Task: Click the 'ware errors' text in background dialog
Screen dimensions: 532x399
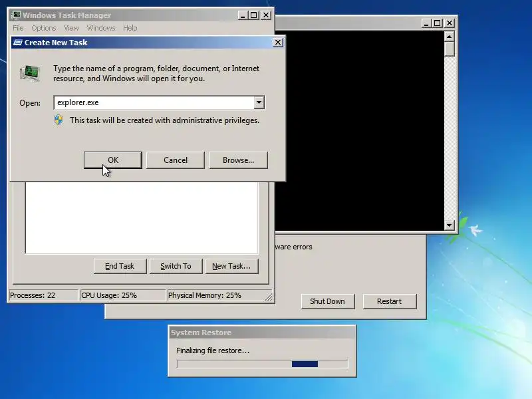Action: click(294, 247)
